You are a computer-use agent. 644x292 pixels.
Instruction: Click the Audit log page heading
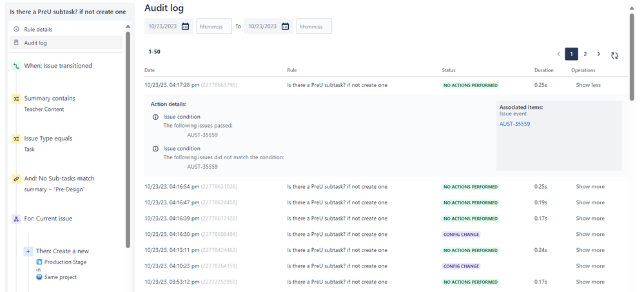coord(164,8)
